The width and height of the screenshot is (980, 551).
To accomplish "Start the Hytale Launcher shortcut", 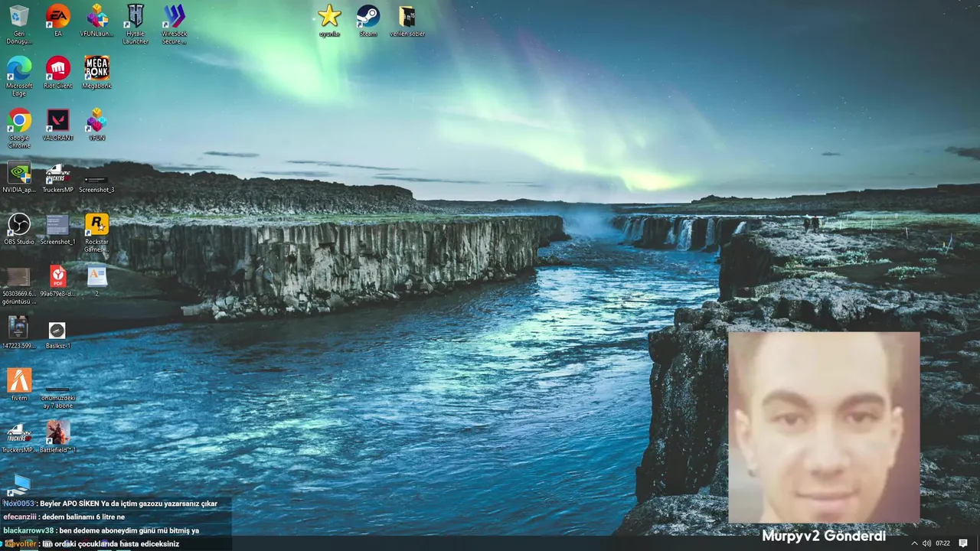I will click(x=136, y=24).
